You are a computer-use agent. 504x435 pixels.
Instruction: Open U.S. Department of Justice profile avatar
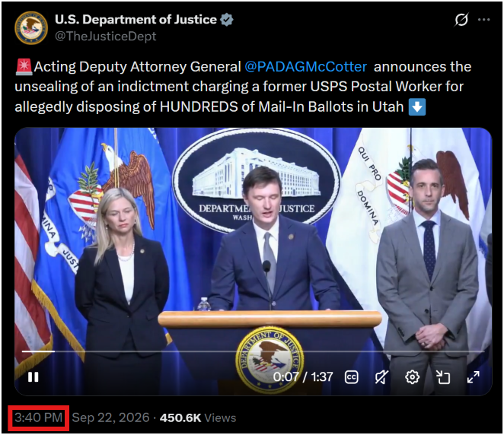point(31,28)
